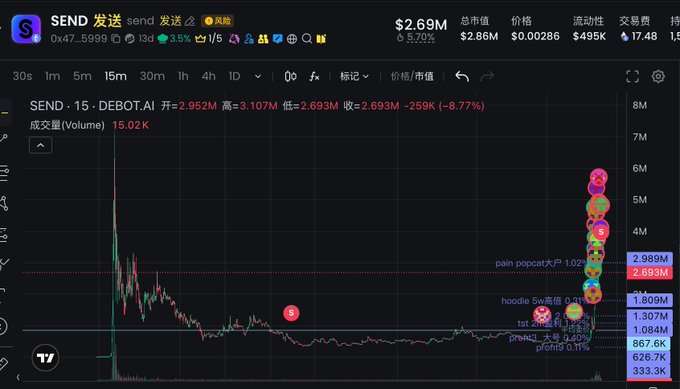Viewport: 680px width, 389px height.
Task: Click the red S marker near the 4M level
Action: [x=601, y=232]
